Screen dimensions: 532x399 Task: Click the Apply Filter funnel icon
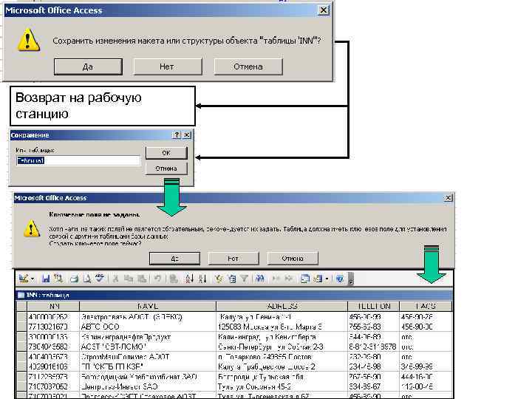(245, 279)
